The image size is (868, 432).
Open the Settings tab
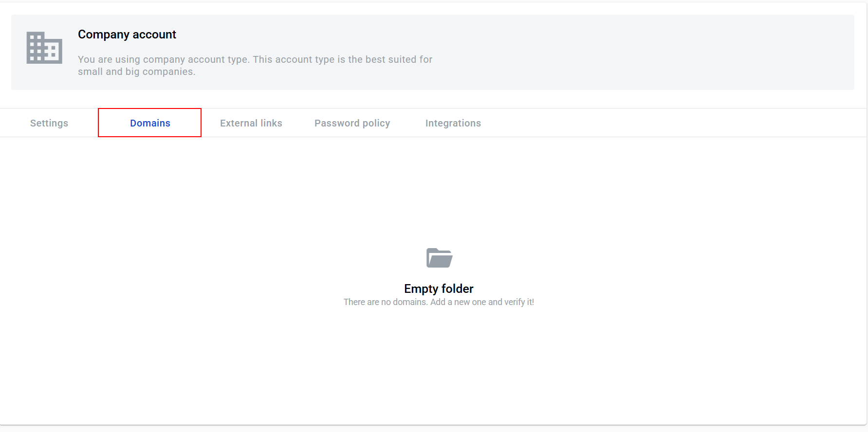49,123
